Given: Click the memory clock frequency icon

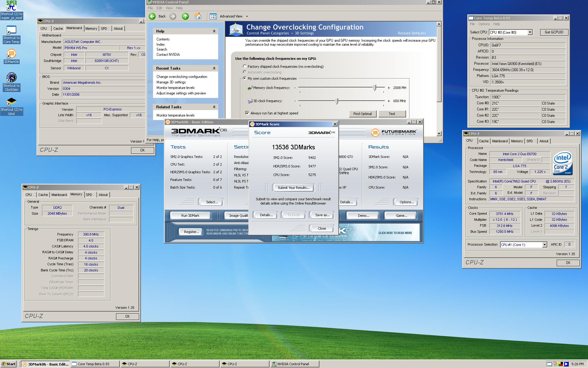Looking at the screenshot, I should (250, 88).
